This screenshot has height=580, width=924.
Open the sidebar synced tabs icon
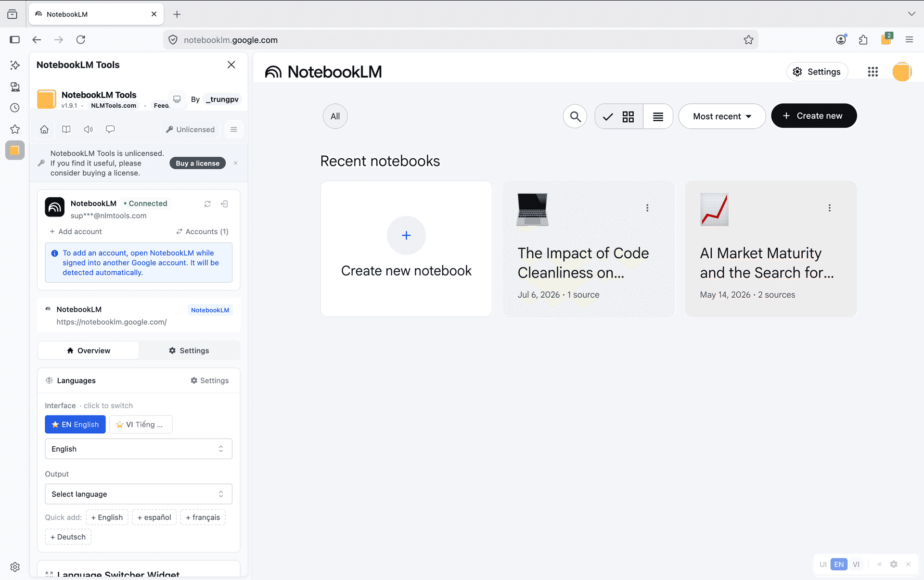tap(15, 87)
